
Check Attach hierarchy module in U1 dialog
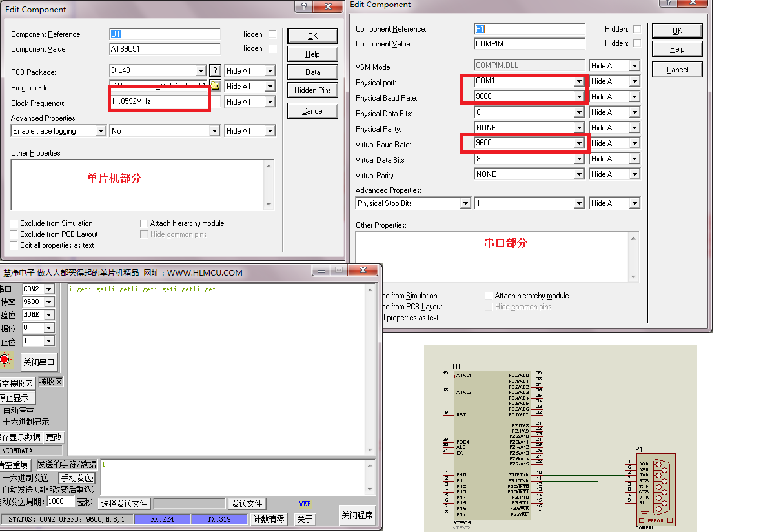[x=145, y=223]
